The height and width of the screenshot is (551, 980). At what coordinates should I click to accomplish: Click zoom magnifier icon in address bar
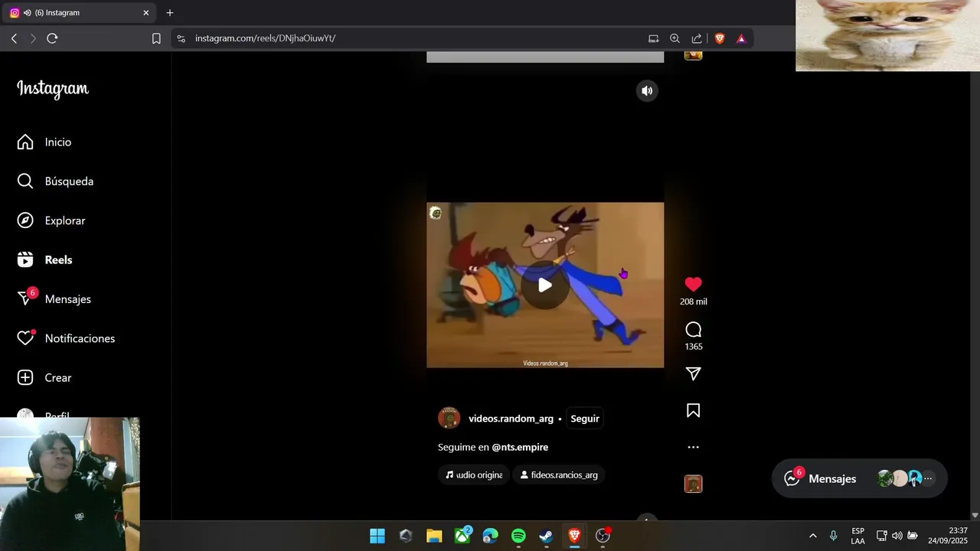[x=675, y=38]
